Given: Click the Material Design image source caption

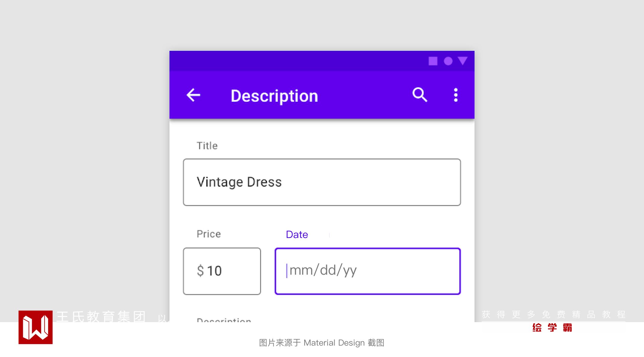Looking at the screenshot, I should coord(322,343).
